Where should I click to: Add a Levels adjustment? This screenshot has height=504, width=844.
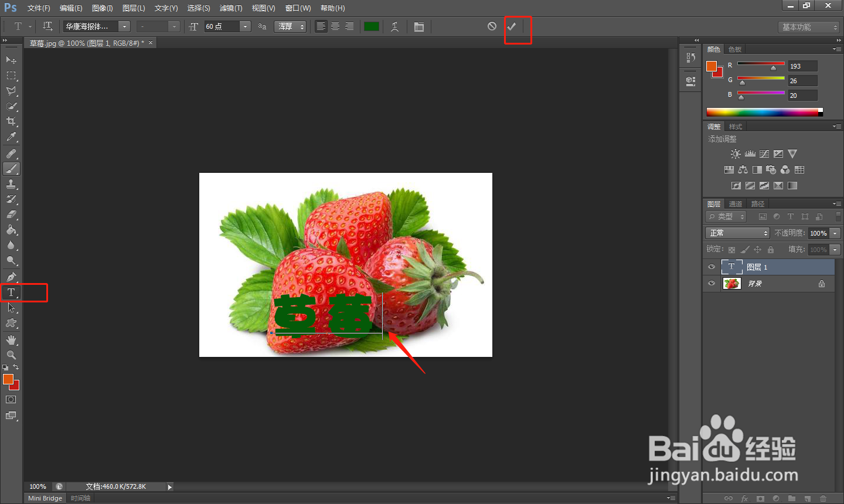pyautogui.click(x=750, y=154)
